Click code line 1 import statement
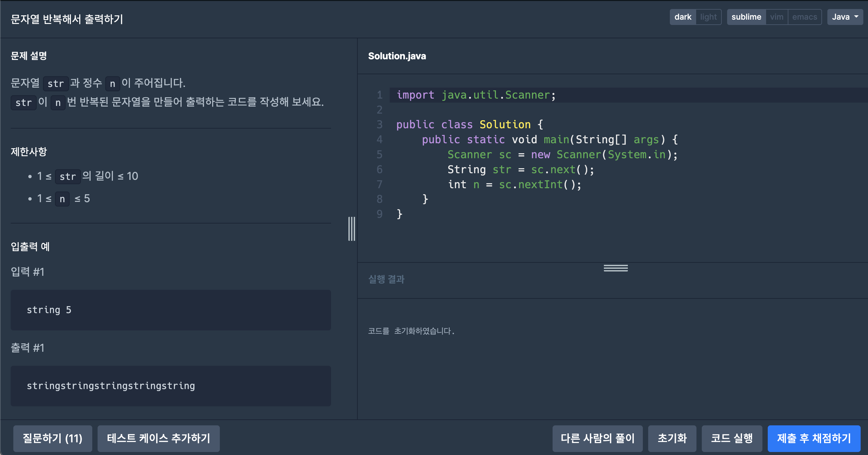 [476, 95]
